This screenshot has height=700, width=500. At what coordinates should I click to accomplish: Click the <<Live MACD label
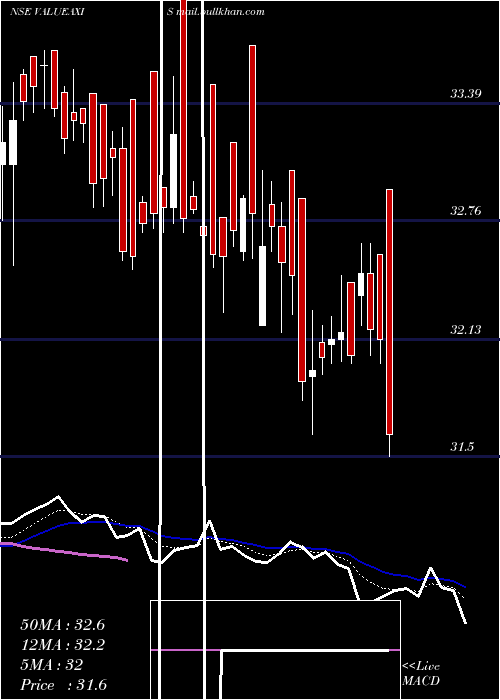click(x=421, y=674)
